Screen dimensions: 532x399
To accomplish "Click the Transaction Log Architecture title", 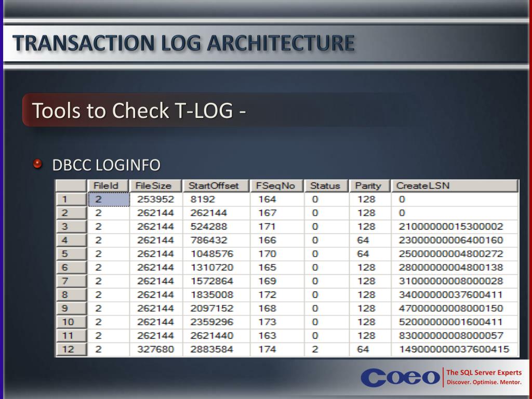I will pos(183,43).
